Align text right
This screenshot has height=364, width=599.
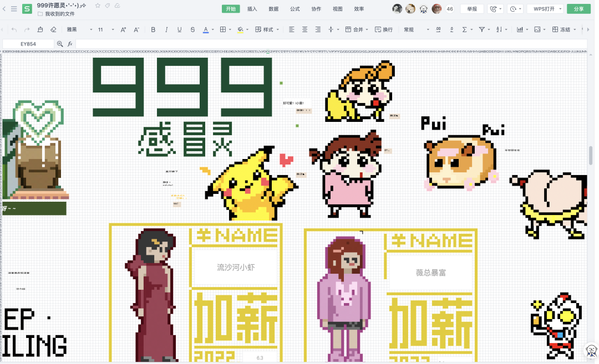click(317, 29)
